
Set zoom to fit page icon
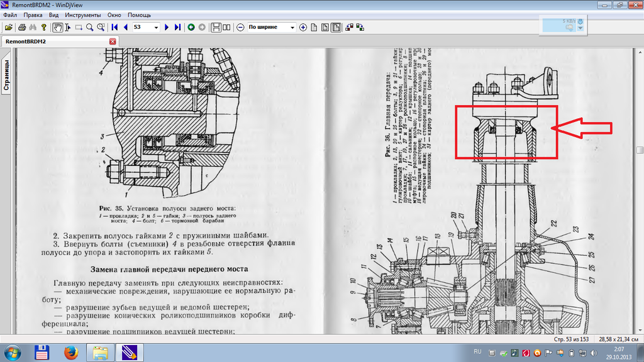pyautogui.click(x=325, y=27)
